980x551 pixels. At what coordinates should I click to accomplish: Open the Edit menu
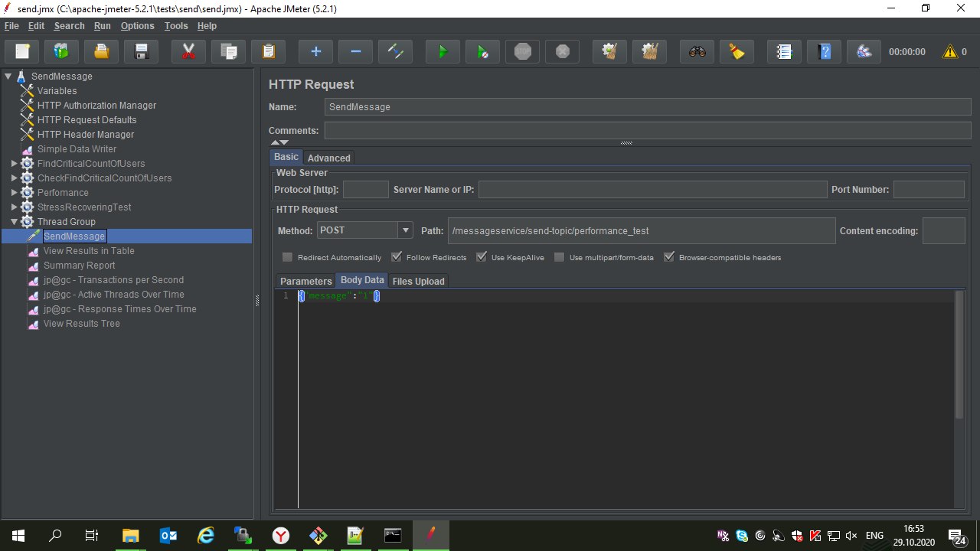(x=36, y=26)
